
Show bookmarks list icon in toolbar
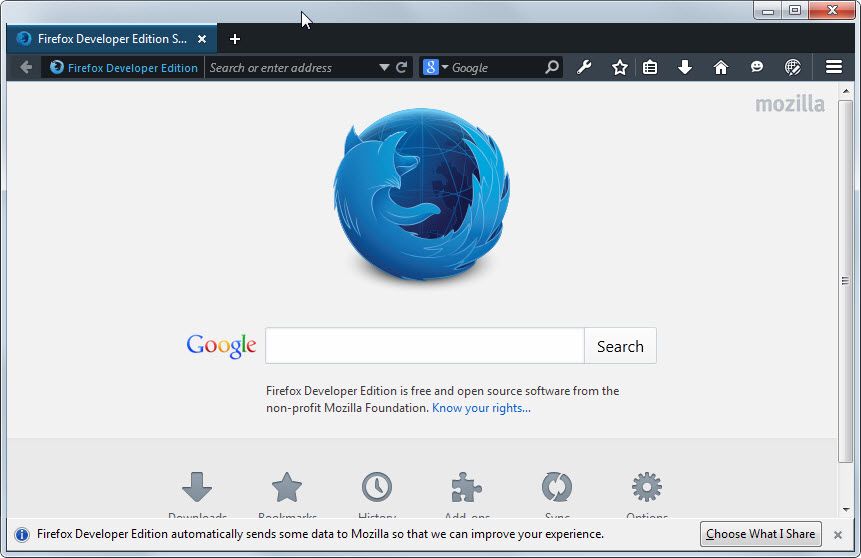tap(650, 68)
